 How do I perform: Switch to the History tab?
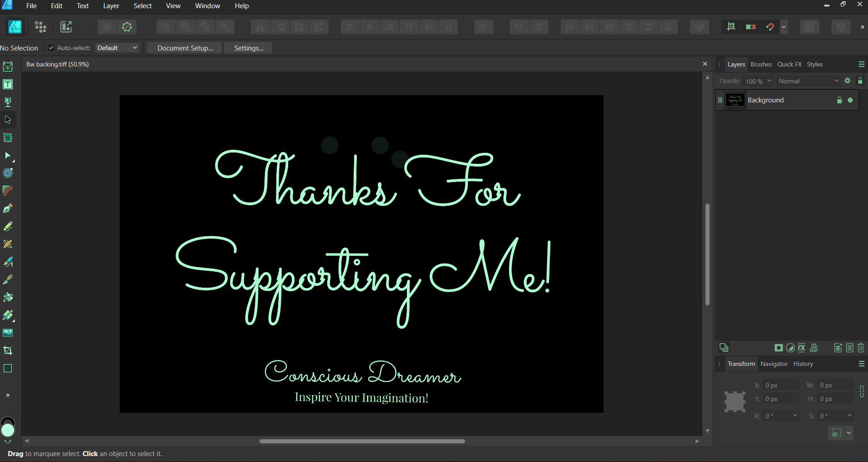pos(803,364)
